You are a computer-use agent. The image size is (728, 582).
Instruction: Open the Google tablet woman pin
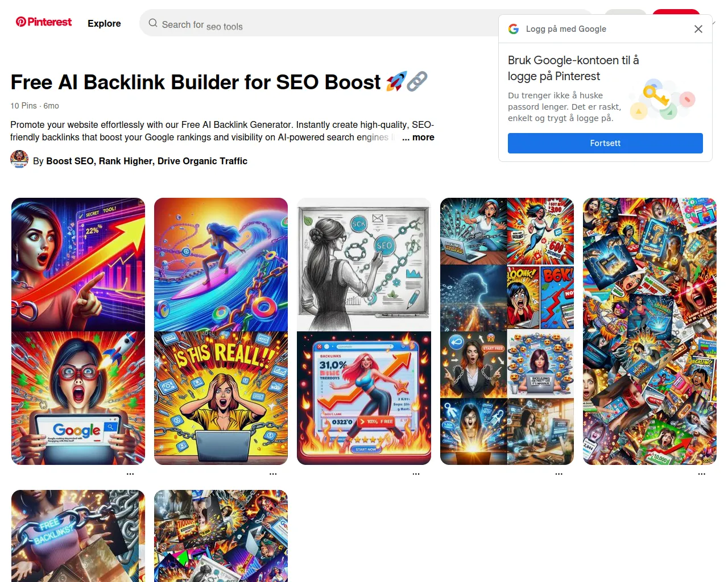78,398
